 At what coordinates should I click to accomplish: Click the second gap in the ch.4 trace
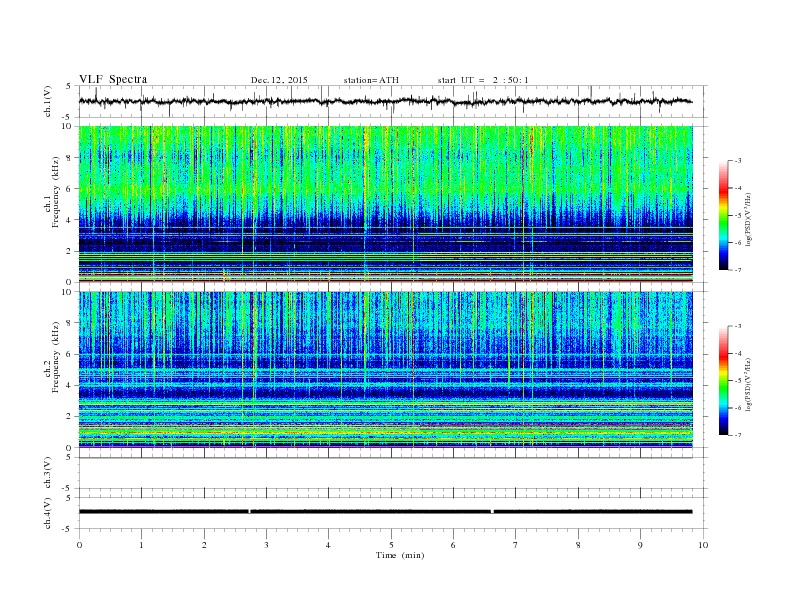tap(492, 512)
